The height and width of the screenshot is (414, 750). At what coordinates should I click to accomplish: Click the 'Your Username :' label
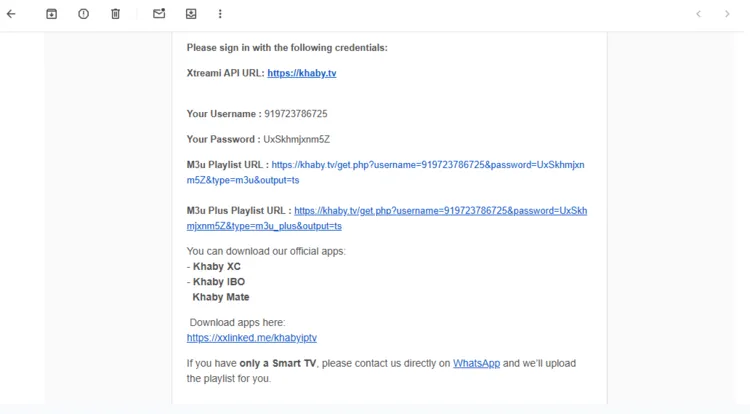224,114
